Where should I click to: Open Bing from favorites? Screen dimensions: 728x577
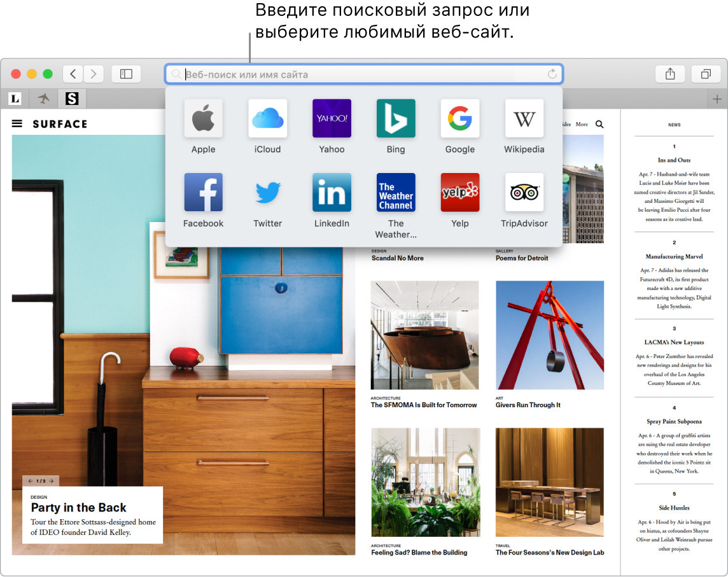pos(395,118)
